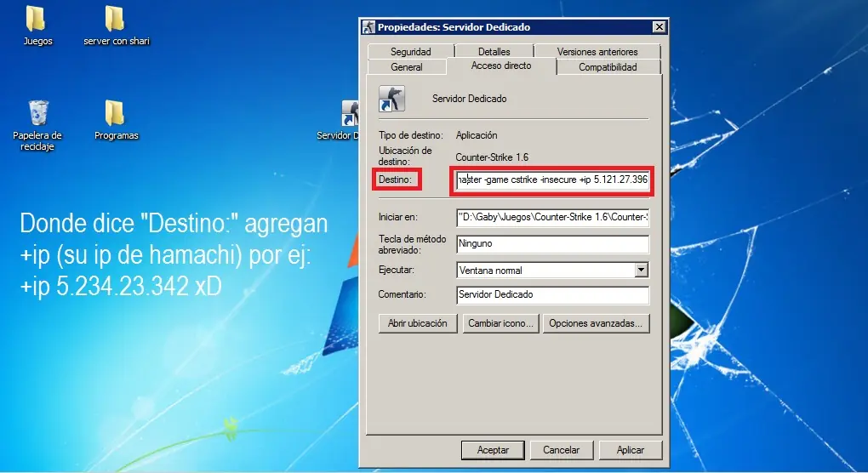
Task: Switch to the General tab
Action: [x=406, y=67]
